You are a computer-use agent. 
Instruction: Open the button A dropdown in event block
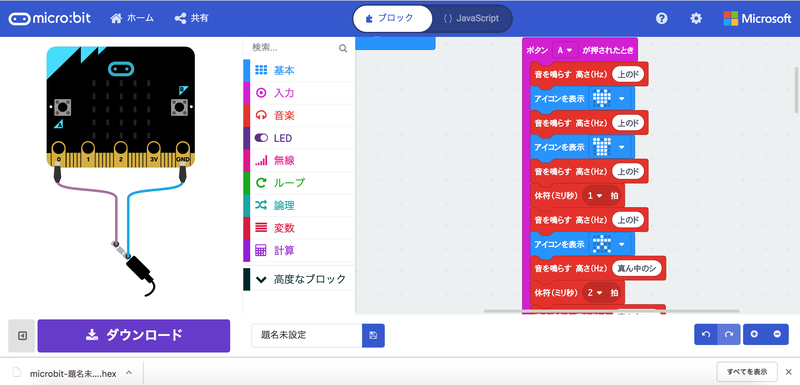[565, 50]
